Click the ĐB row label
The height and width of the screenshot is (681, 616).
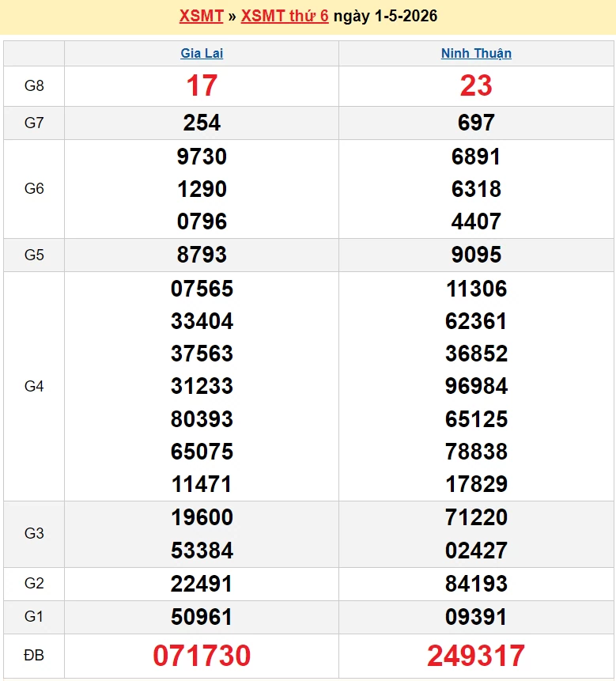pyautogui.click(x=34, y=656)
